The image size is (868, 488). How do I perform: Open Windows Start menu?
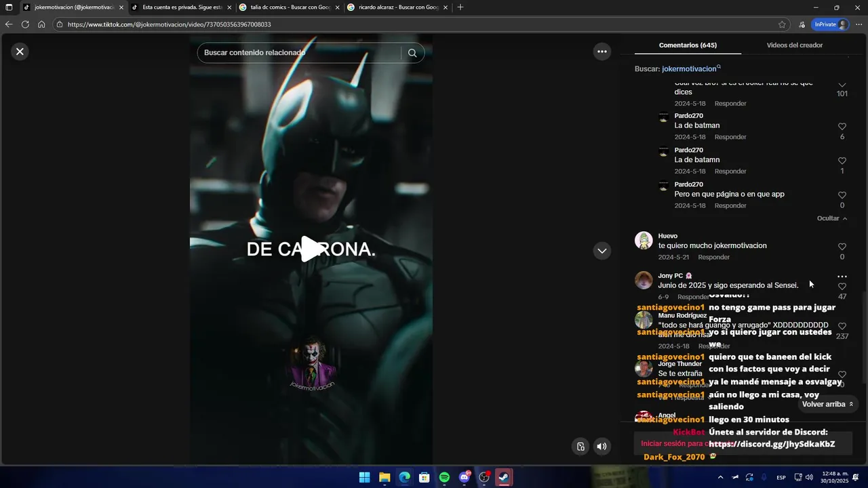[364, 477]
